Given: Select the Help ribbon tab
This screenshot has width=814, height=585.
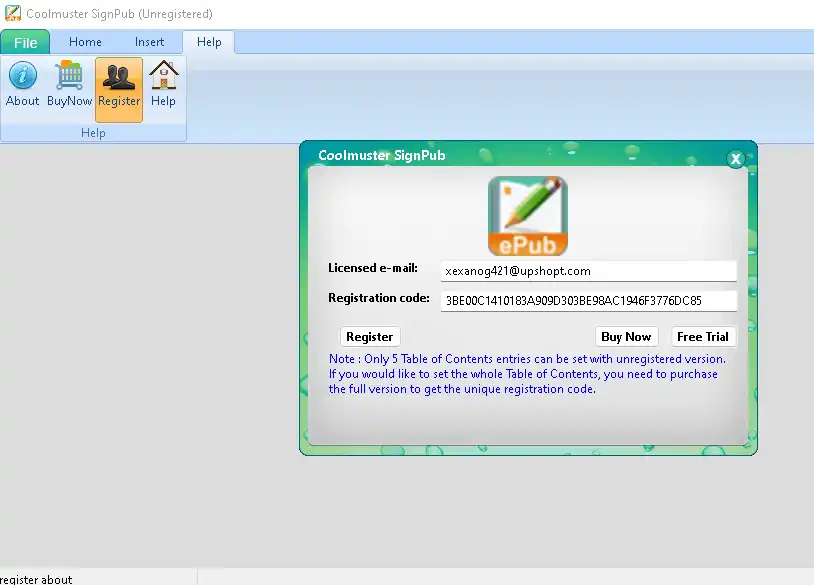Looking at the screenshot, I should coord(209,42).
